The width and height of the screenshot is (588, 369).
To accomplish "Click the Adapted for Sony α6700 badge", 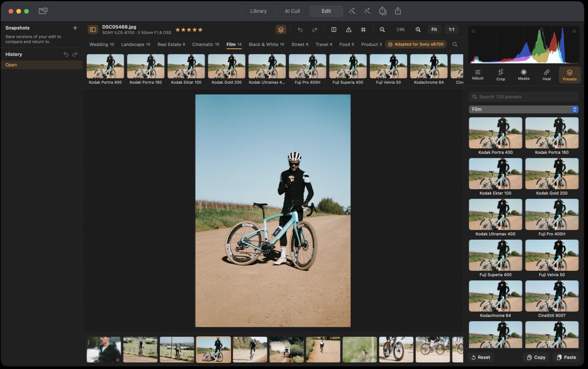I will pyautogui.click(x=416, y=44).
